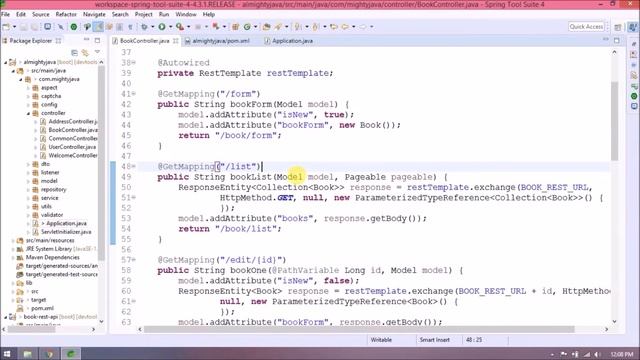This screenshot has width=640, height=360.
Task: Click the Collapse All icon in Package Explorer
Action: click(x=74, y=52)
